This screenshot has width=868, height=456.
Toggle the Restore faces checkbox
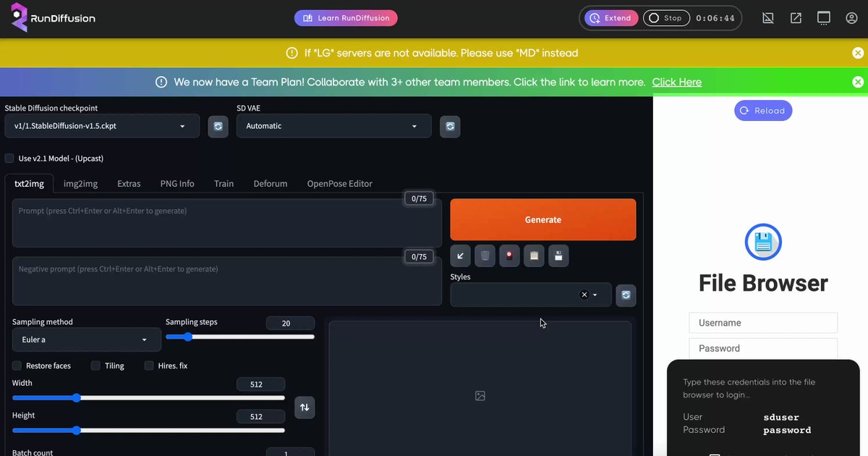17,366
